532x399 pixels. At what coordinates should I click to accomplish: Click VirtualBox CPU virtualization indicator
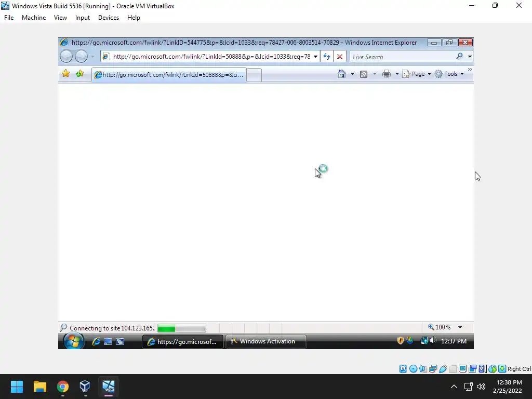click(483, 369)
